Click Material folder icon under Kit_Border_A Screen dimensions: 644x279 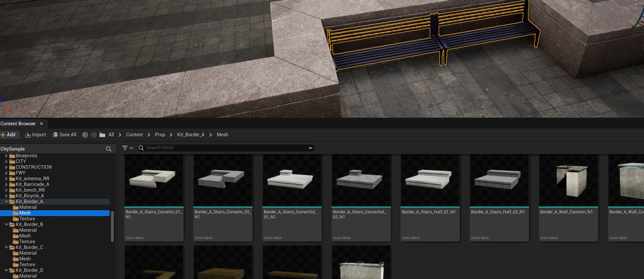[x=16, y=207]
